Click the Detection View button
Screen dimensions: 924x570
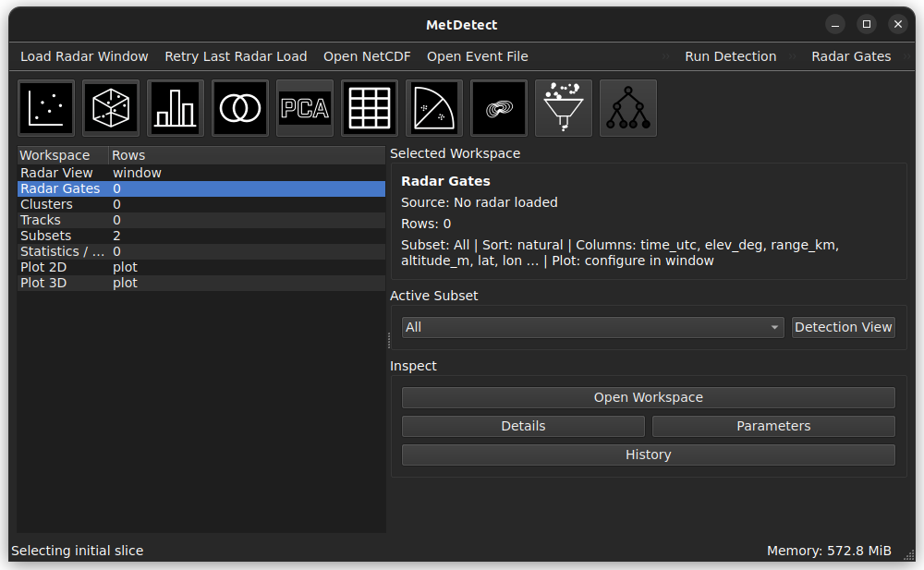(844, 327)
